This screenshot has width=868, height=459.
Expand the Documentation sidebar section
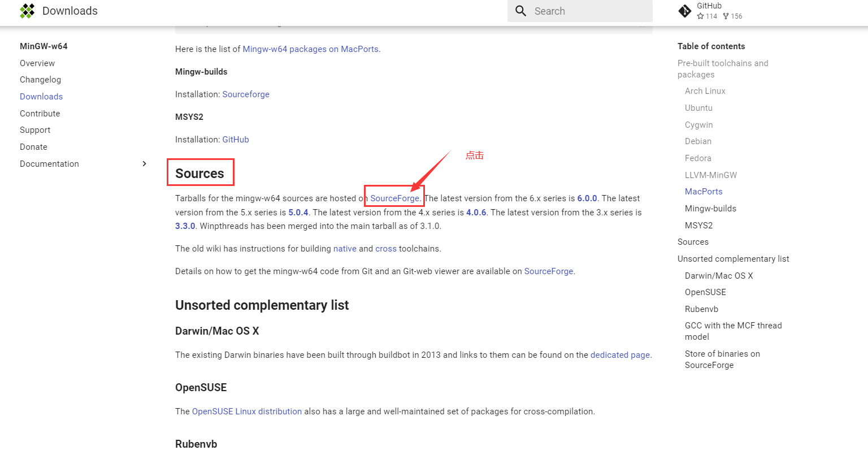[x=145, y=163]
